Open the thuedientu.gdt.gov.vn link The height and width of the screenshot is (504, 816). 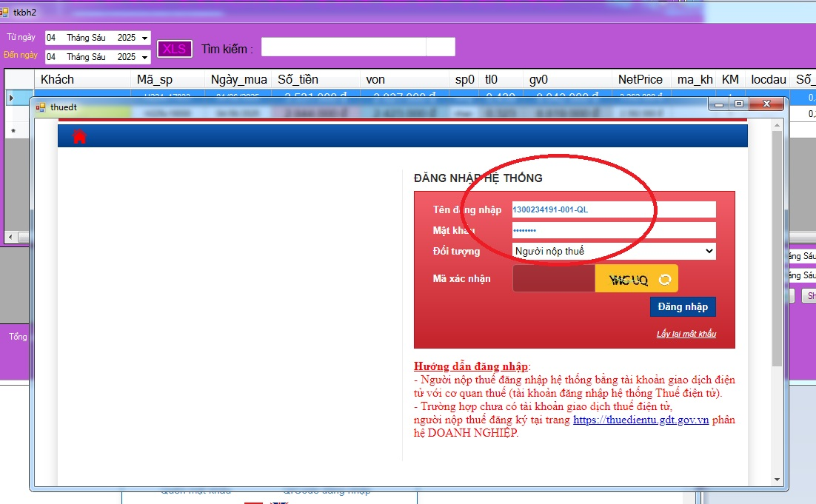pyautogui.click(x=641, y=420)
